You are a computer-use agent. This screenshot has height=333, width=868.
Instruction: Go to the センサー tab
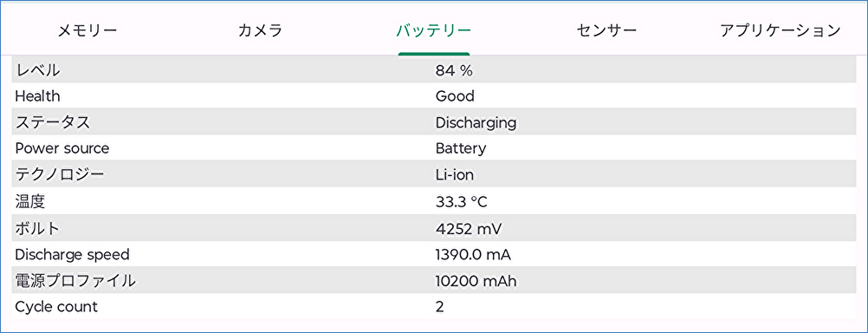tap(606, 30)
